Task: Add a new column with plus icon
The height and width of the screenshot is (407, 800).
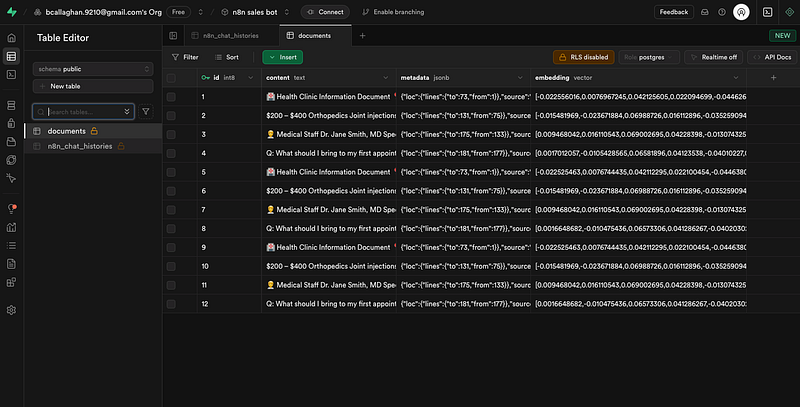Action: coord(772,77)
